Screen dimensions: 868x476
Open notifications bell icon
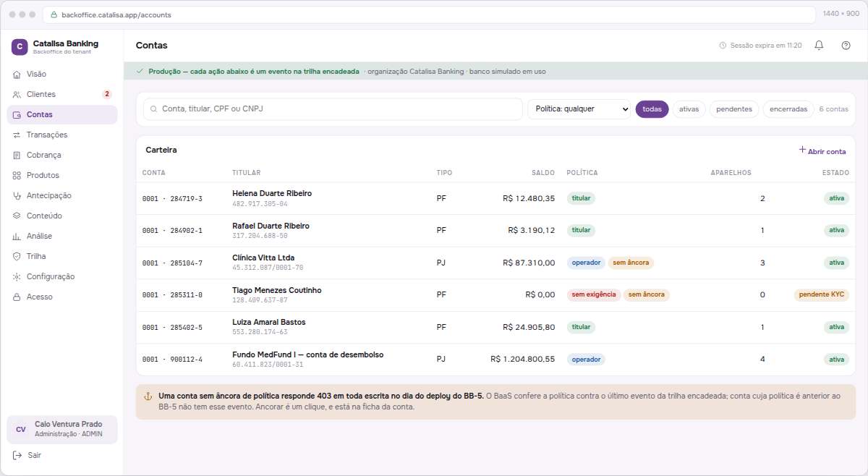819,45
